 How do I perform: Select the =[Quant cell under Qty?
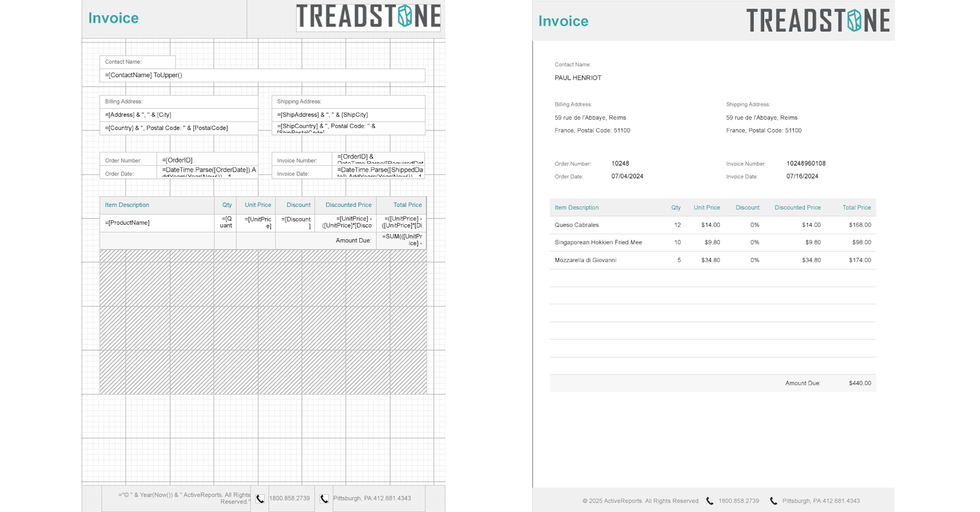click(x=225, y=223)
